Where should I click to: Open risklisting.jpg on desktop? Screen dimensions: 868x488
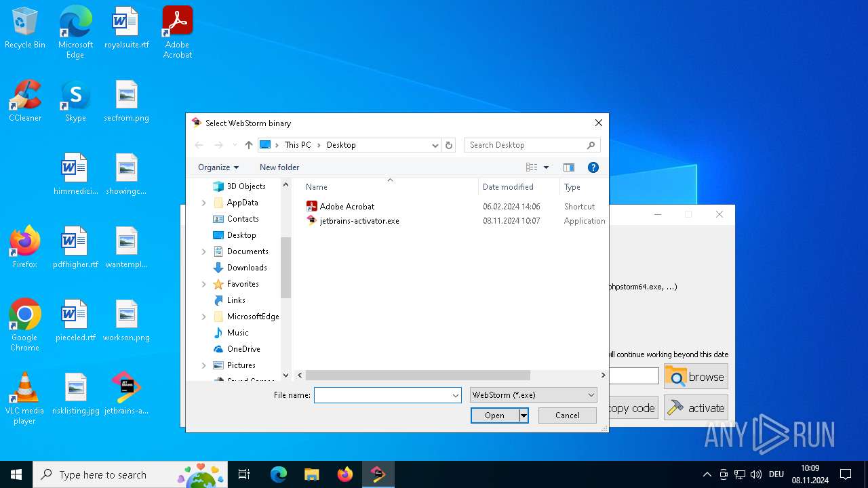[x=75, y=394]
